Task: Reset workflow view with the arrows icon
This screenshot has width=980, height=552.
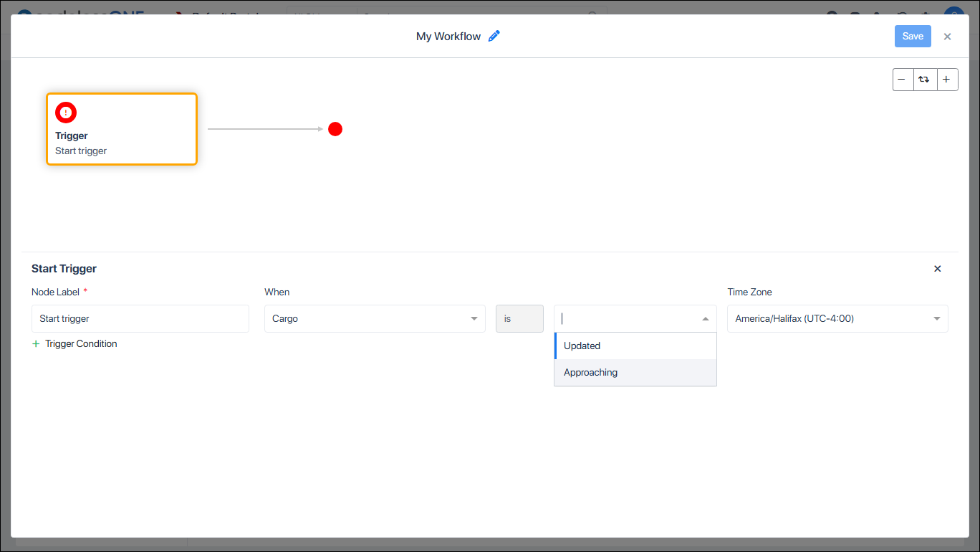Action: pyautogui.click(x=925, y=80)
